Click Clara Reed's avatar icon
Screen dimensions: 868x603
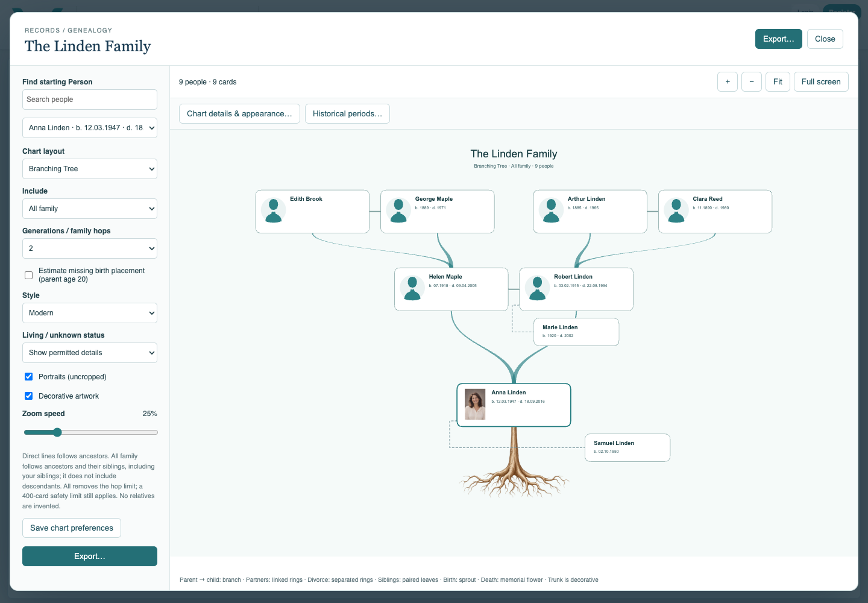(676, 210)
